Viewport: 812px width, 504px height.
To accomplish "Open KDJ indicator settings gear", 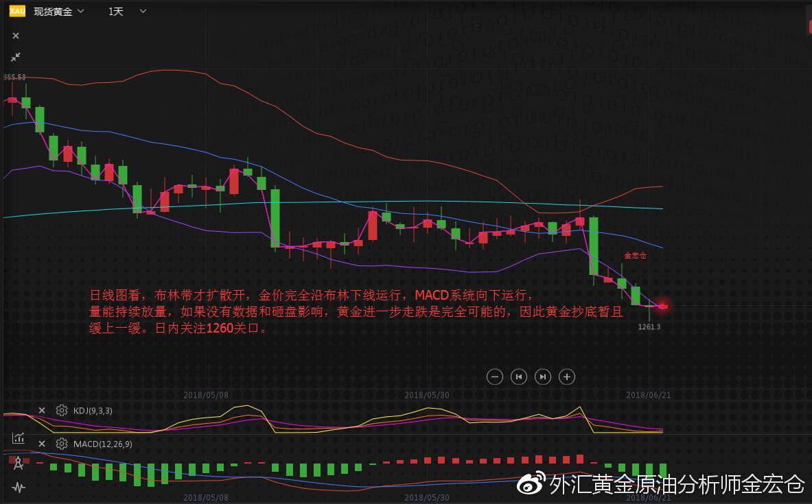I will click(x=62, y=410).
